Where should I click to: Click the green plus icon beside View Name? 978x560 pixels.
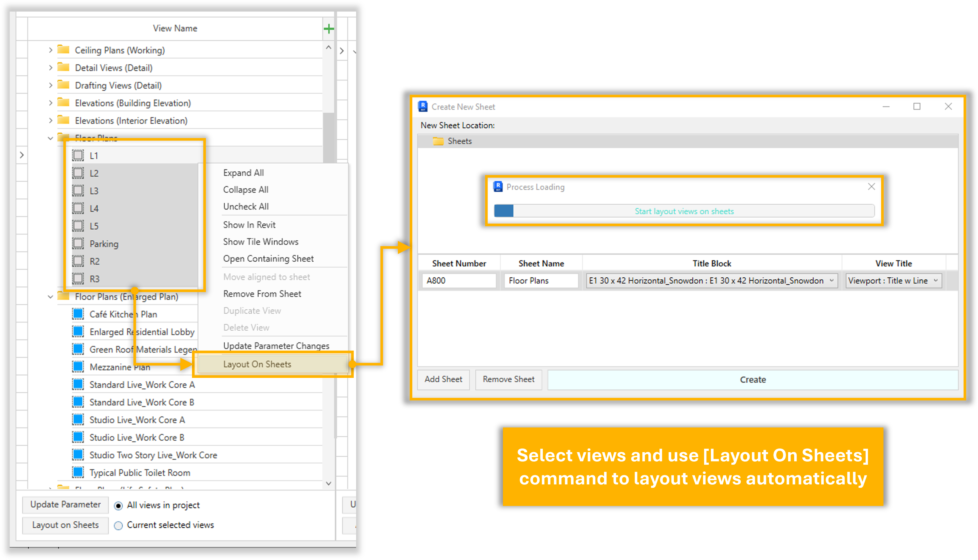click(329, 28)
